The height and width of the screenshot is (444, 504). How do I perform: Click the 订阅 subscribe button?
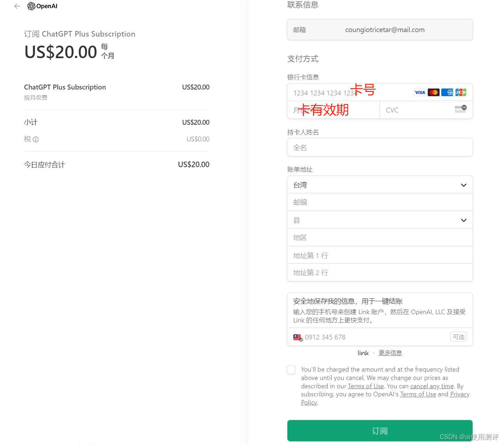click(x=380, y=431)
